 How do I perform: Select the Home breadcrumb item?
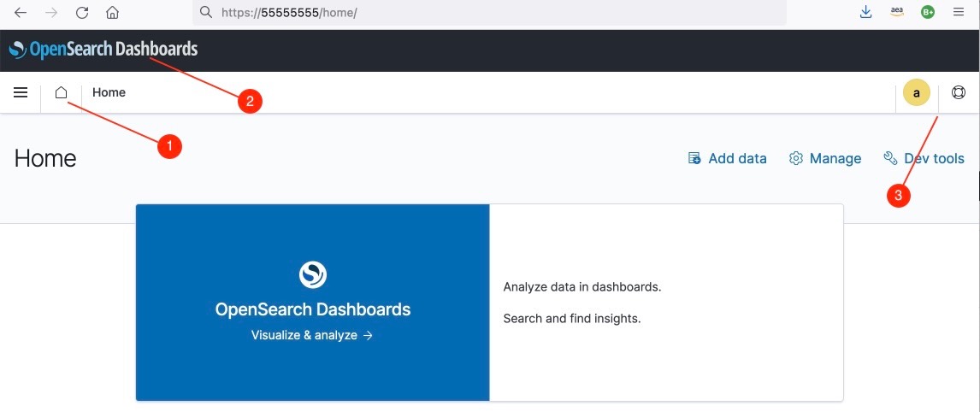(x=109, y=92)
